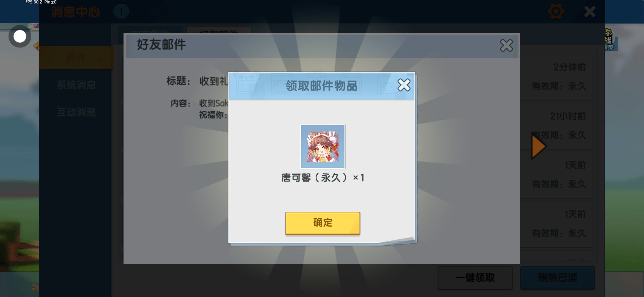The image size is (644, 297).
Task: Open the mail entry from 2分钟前
Action: [556, 77]
